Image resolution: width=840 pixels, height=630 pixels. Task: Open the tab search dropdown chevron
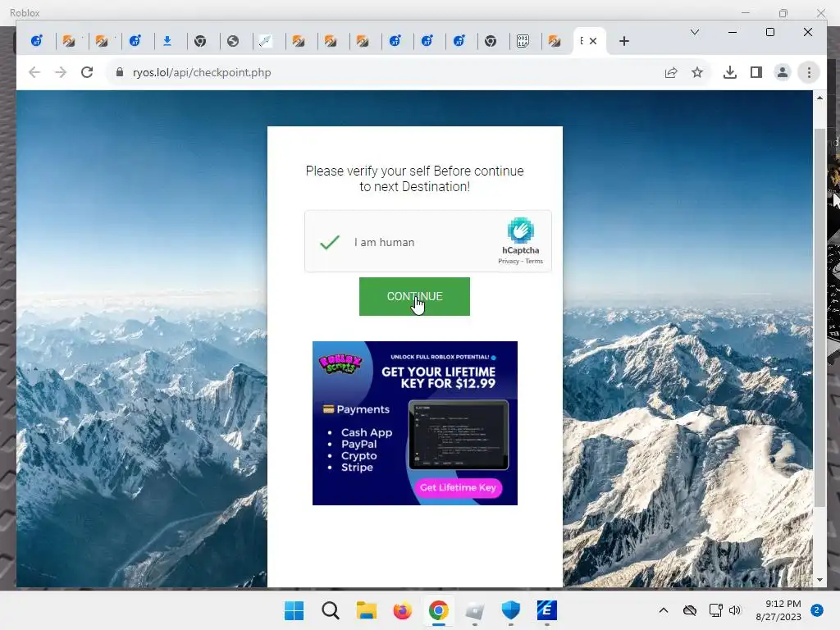(x=695, y=32)
